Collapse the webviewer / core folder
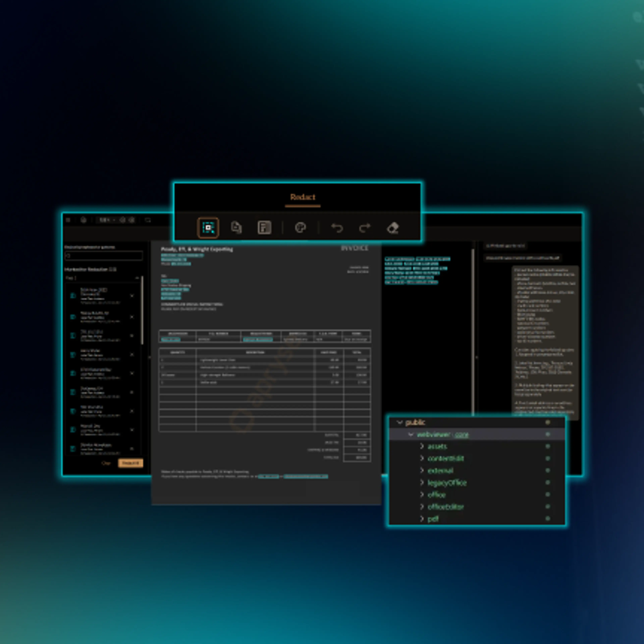Viewport: 644px width, 644px height. (x=411, y=434)
